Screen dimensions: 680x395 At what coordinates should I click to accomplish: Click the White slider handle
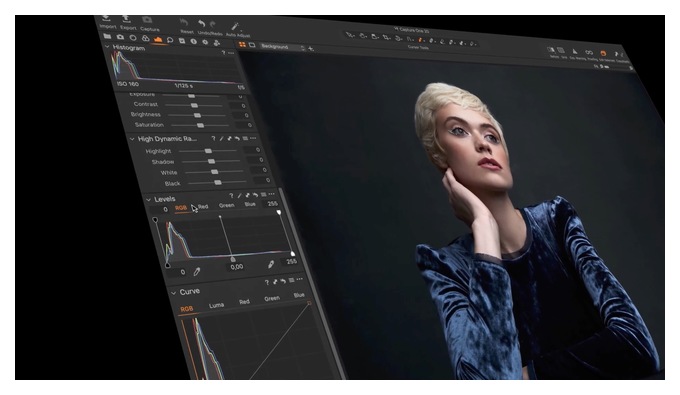[x=215, y=172]
